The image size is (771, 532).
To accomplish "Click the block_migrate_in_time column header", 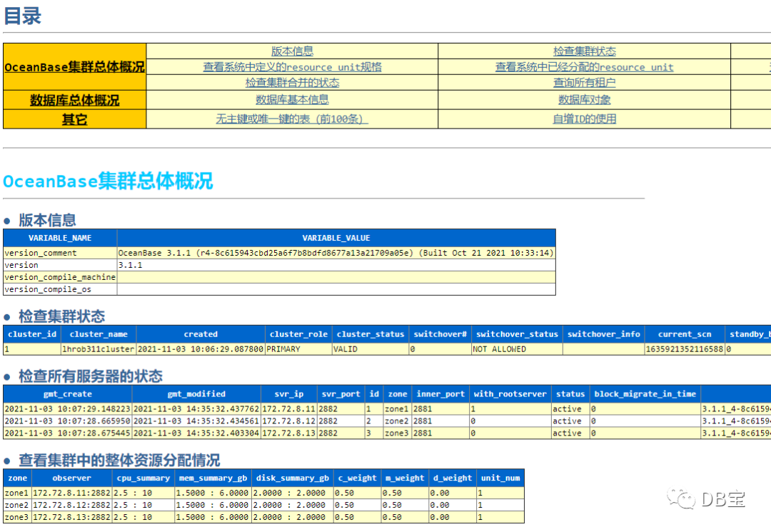I will (645, 394).
